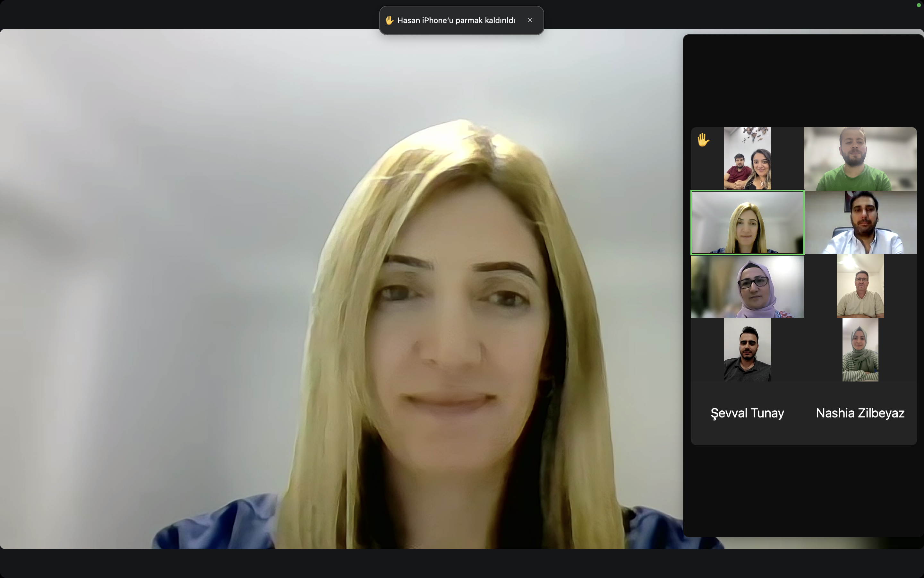This screenshot has height=578, width=924.
Task: Select the man in beige shirt thumbnail
Action: click(860, 286)
